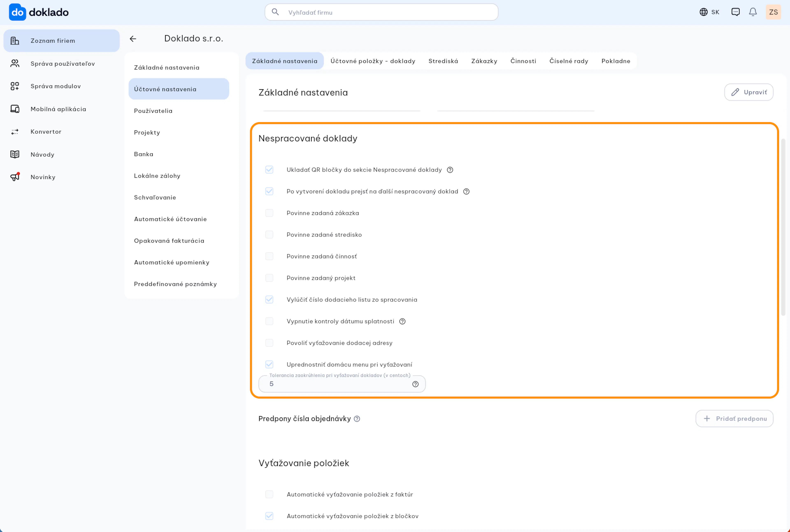Open Automatické upomienky section
Viewport: 790px width, 532px height.
click(179, 263)
